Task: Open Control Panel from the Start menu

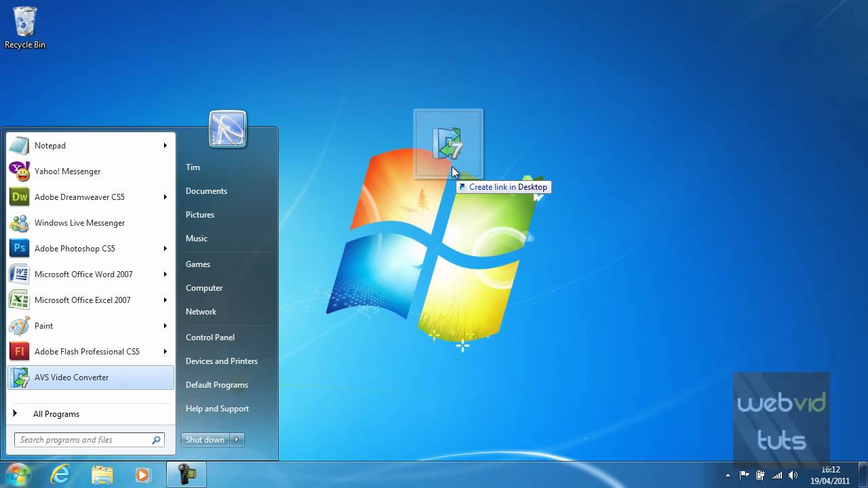Action: pos(210,337)
